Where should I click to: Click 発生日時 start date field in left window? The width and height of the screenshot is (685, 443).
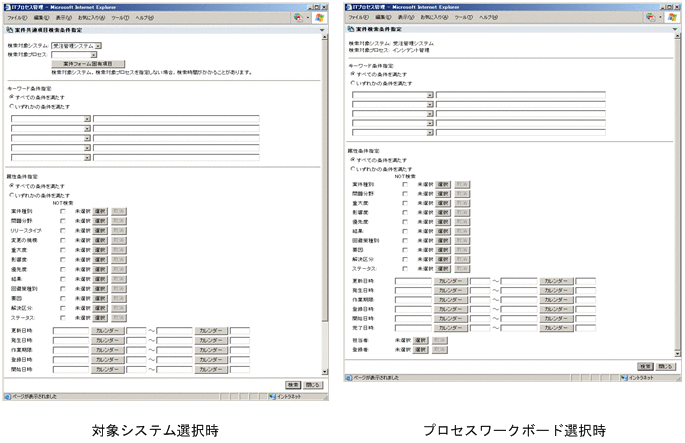tap(71, 340)
